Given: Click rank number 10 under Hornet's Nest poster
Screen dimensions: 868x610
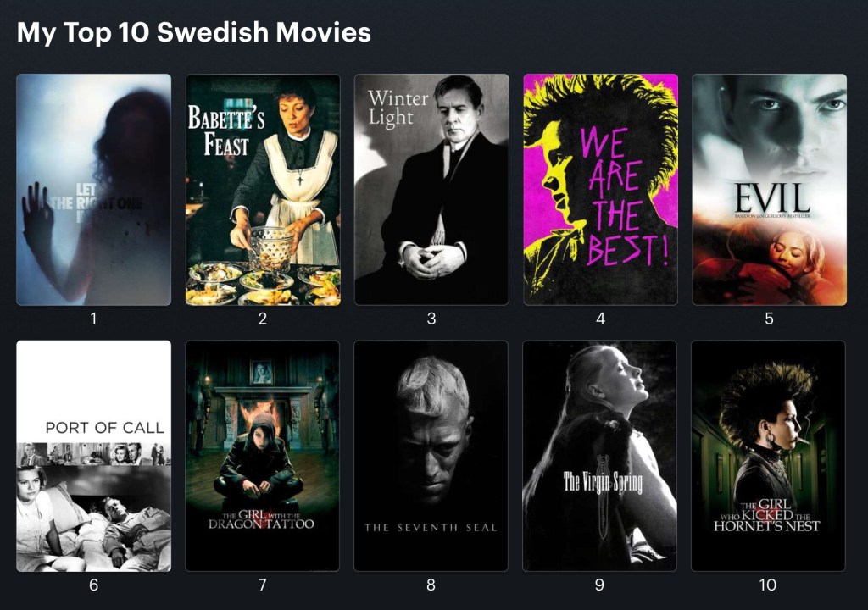Looking at the screenshot, I should 768,585.
